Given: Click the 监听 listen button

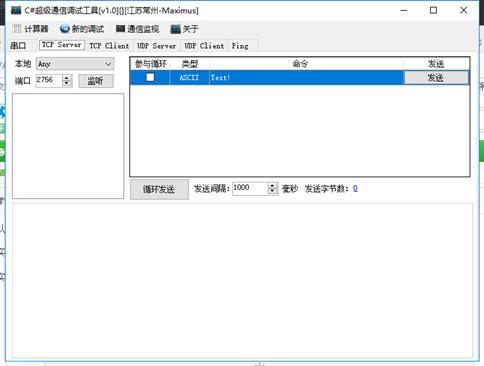Looking at the screenshot, I should [96, 81].
